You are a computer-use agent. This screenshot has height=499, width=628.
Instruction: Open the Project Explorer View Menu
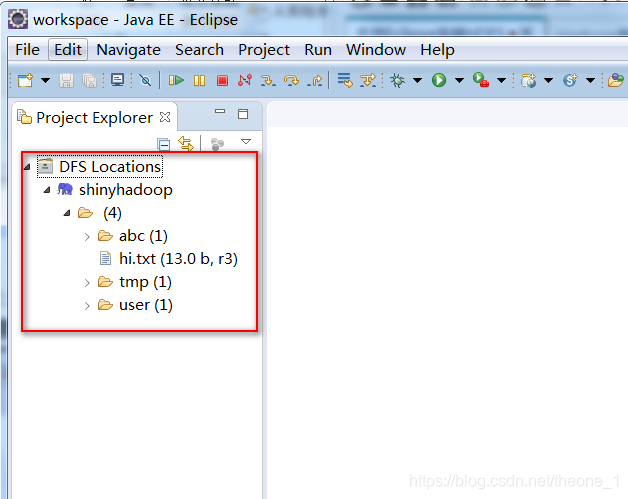point(246,142)
